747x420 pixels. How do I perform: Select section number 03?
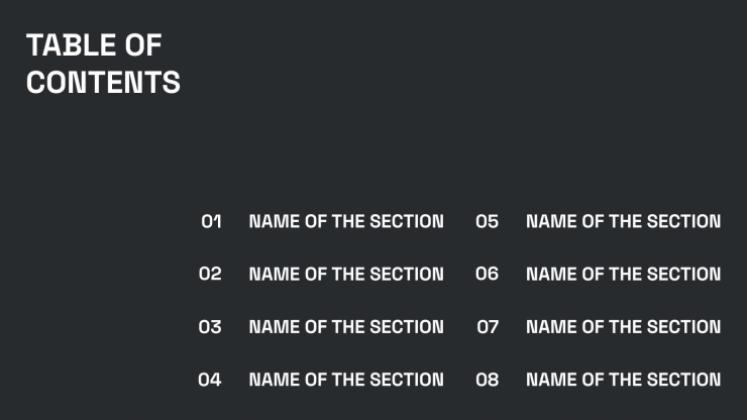point(210,327)
